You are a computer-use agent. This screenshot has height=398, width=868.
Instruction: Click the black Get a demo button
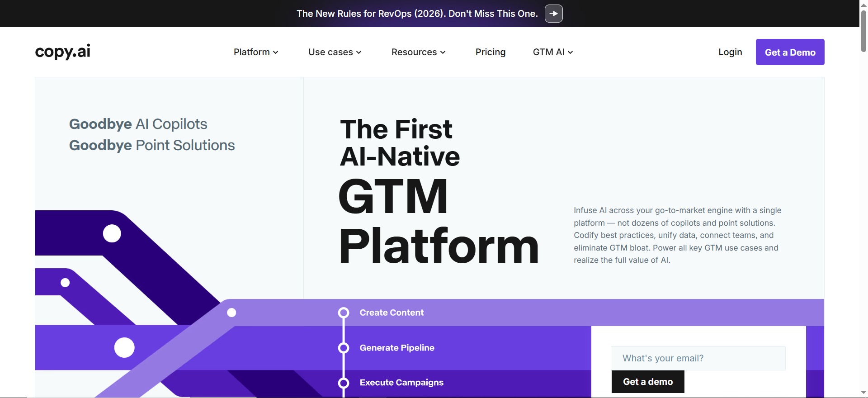648,382
